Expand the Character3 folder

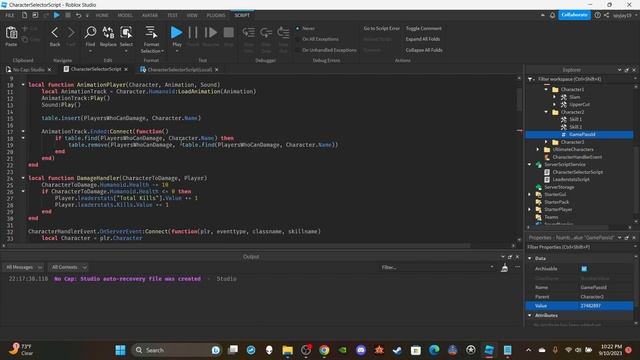[x=546, y=142]
